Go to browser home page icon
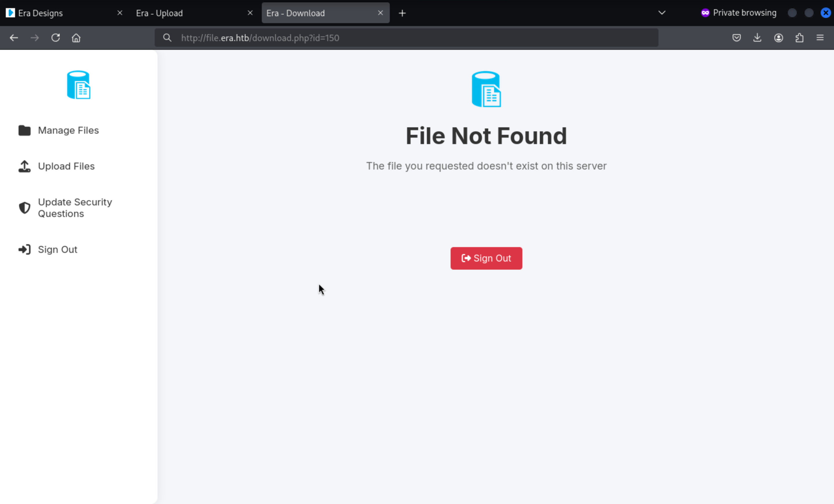Image resolution: width=834 pixels, height=504 pixels. pos(76,38)
